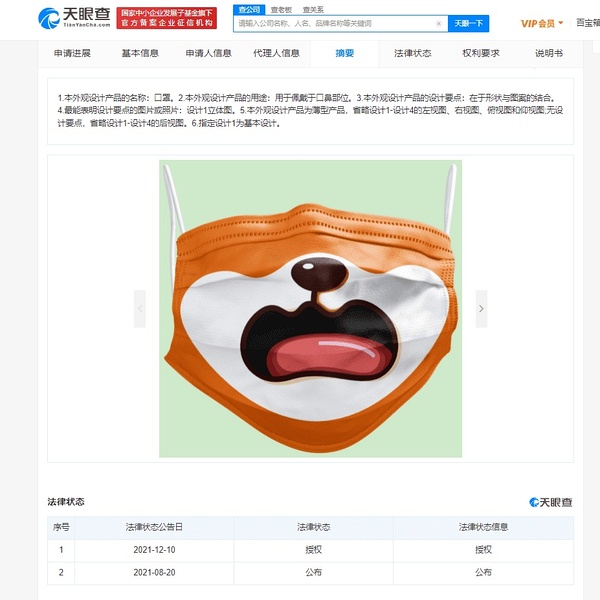Select the 查公司 search tab
The height and width of the screenshot is (600, 600).
[249, 10]
